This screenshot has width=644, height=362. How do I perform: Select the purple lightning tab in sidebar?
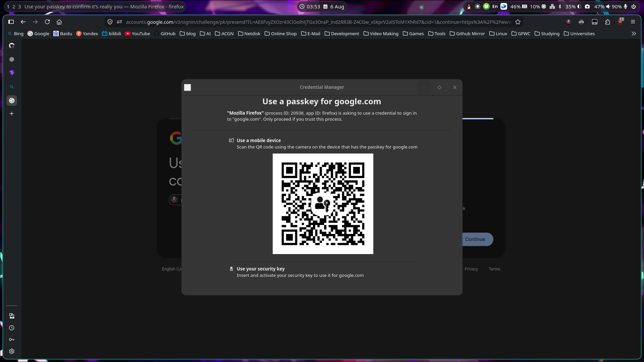coord(12,73)
